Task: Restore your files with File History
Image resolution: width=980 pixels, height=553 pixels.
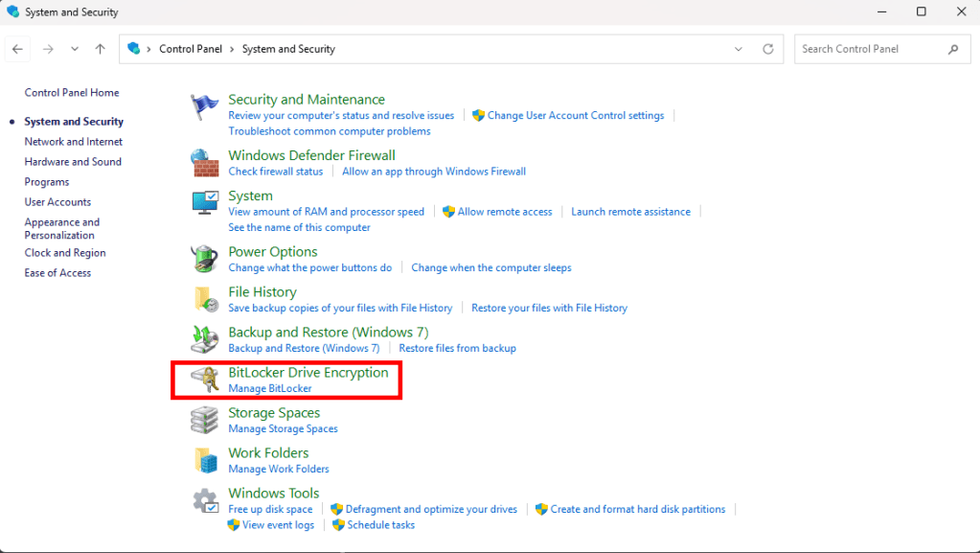Action: tap(549, 308)
